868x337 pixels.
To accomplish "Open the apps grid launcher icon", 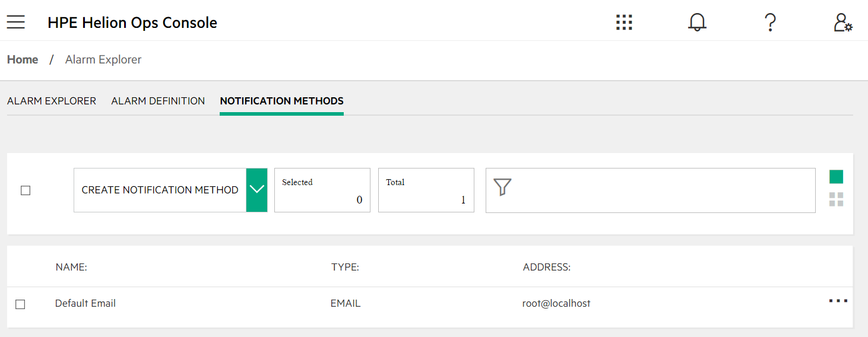I will tap(624, 23).
